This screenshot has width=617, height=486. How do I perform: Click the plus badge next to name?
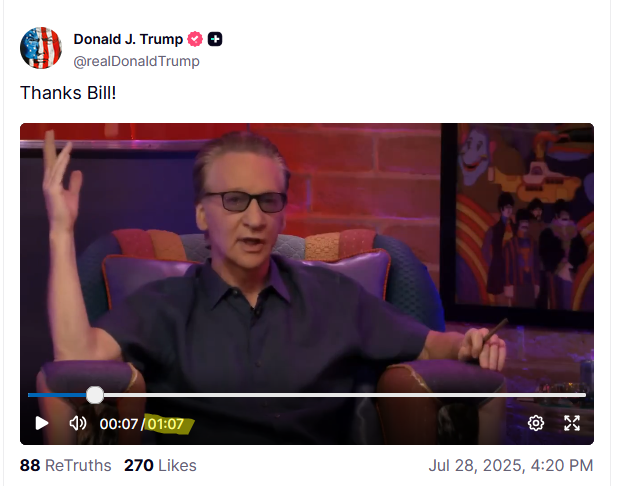(215, 39)
